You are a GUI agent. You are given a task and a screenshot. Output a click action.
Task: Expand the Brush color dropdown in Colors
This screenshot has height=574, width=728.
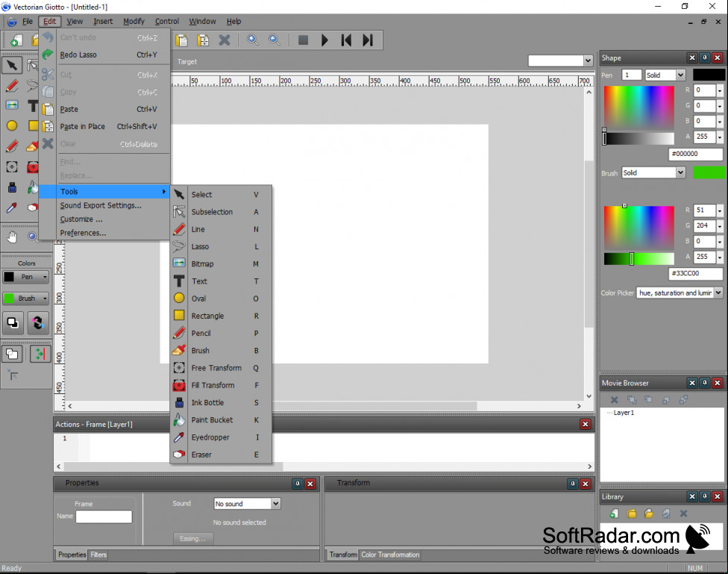click(45, 299)
